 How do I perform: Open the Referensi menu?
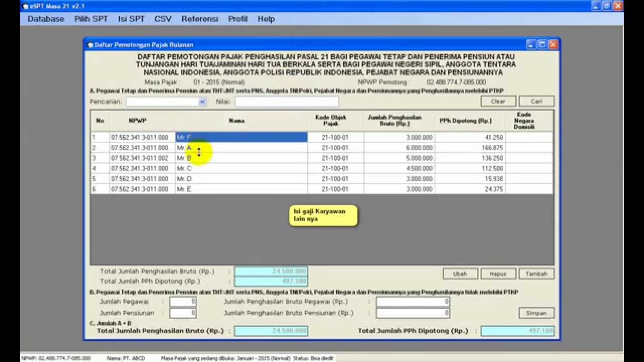200,19
